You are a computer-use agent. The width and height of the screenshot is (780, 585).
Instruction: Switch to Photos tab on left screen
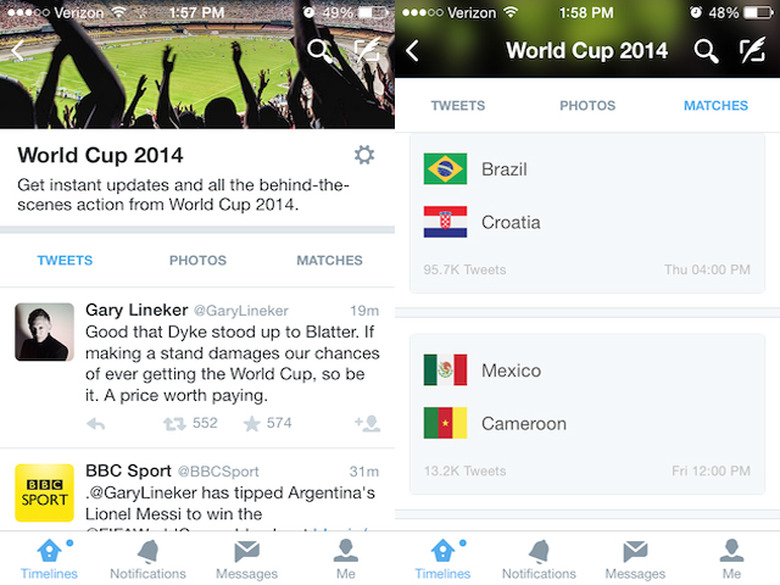click(x=198, y=260)
